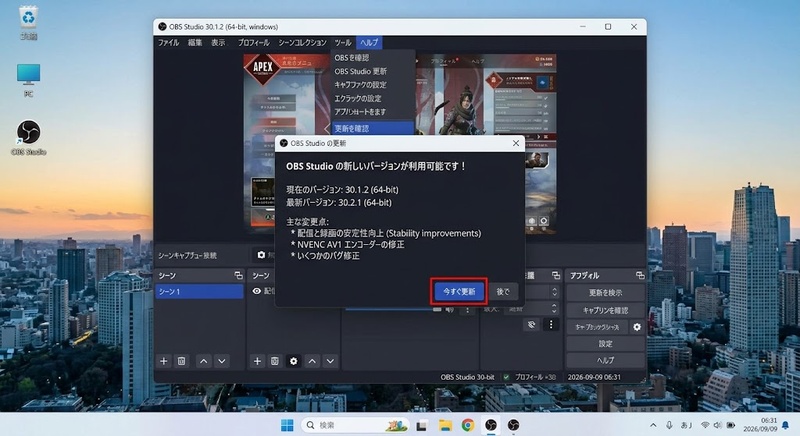
Task: Show hidden tray icons chevron
Action: pyautogui.click(x=653, y=425)
